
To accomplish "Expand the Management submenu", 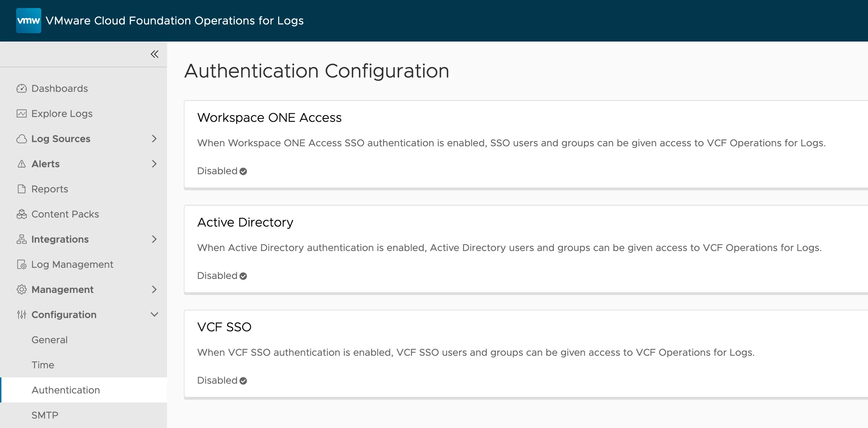I will [x=154, y=289].
